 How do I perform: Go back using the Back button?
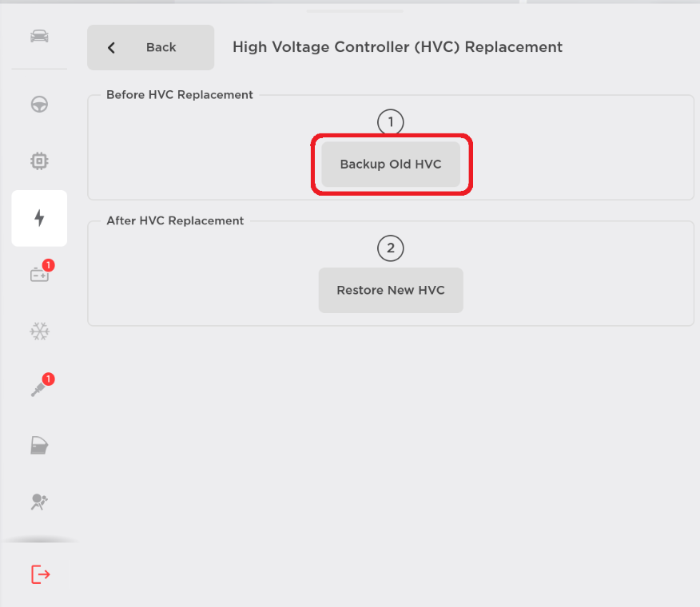pyautogui.click(x=150, y=47)
